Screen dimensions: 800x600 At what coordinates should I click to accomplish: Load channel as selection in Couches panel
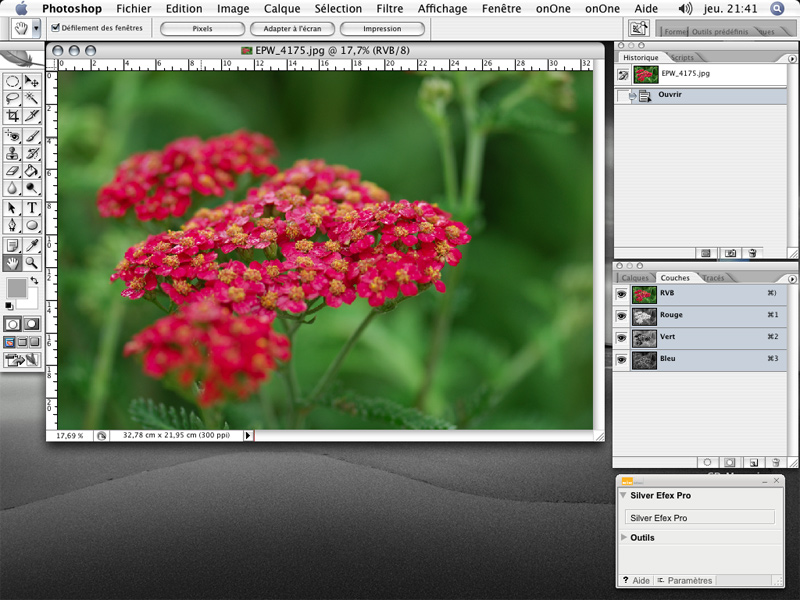pyautogui.click(x=707, y=463)
